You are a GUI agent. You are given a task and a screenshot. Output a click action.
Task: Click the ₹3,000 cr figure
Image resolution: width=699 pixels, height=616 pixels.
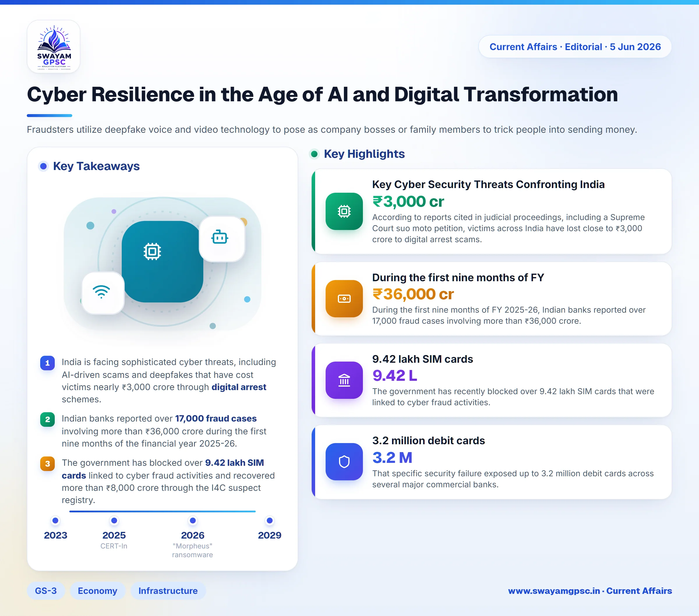click(408, 201)
